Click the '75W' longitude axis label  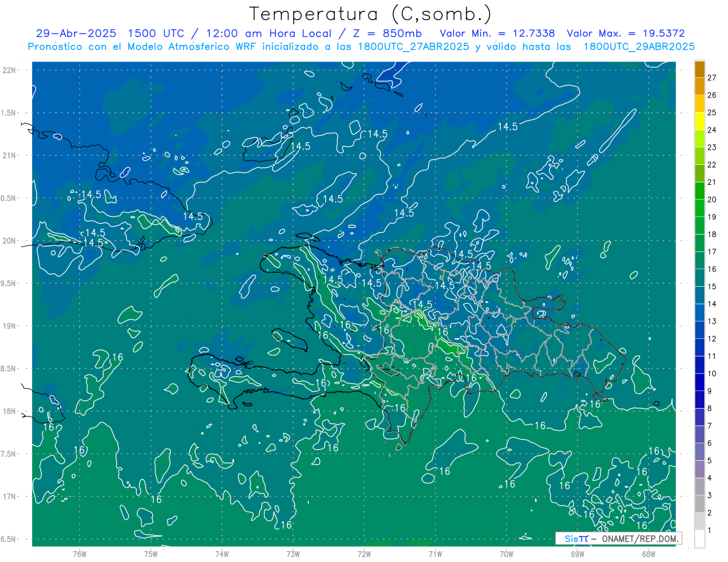(x=151, y=554)
